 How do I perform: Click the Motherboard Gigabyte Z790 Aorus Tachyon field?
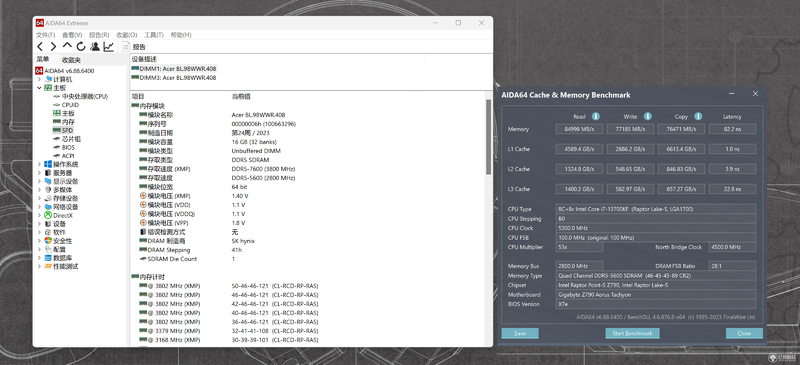click(656, 295)
